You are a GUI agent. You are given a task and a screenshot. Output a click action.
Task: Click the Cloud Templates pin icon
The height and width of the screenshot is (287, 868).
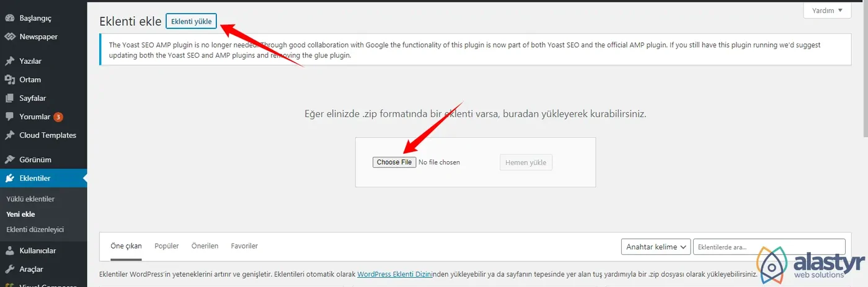pyautogui.click(x=10, y=135)
